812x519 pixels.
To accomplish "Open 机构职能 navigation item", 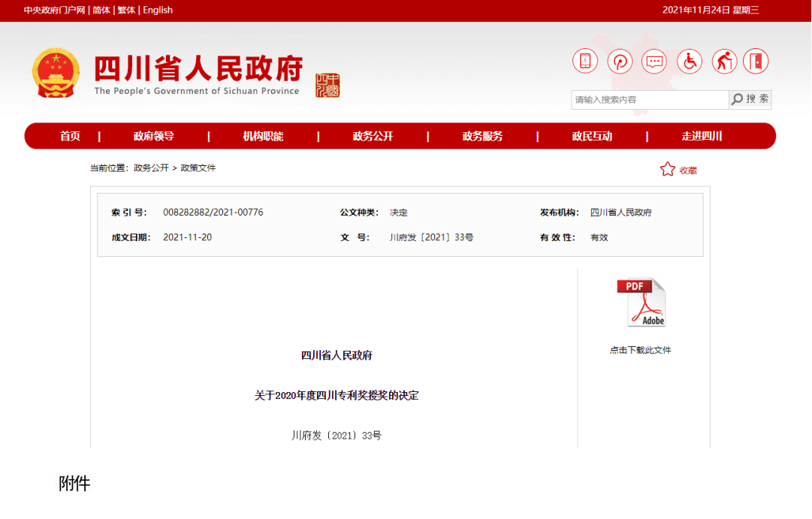I will tap(263, 136).
